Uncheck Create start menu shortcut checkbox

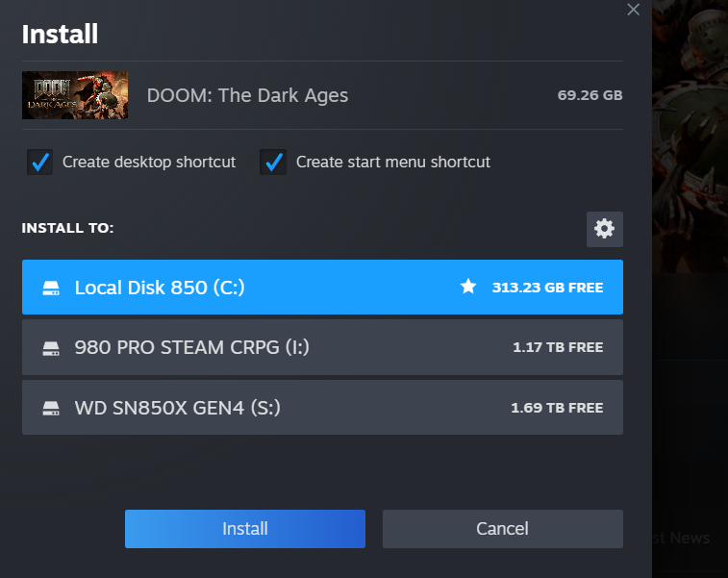pyautogui.click(x=273, y=163)
